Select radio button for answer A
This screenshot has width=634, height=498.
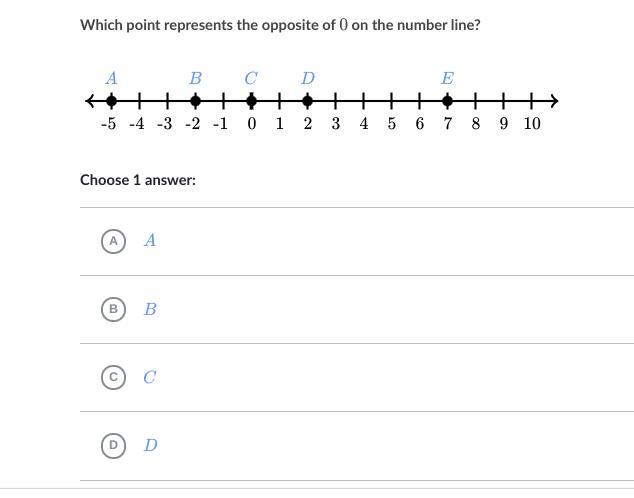(113, 241)
